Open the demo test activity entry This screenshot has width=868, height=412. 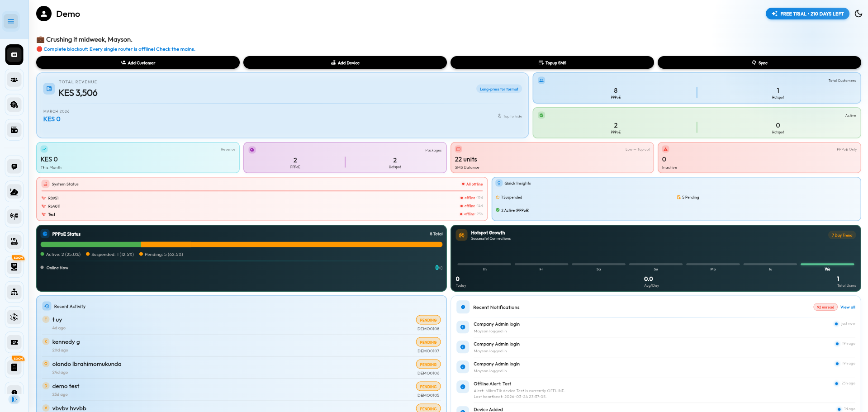pyautogui.click(x=242, y=390)
